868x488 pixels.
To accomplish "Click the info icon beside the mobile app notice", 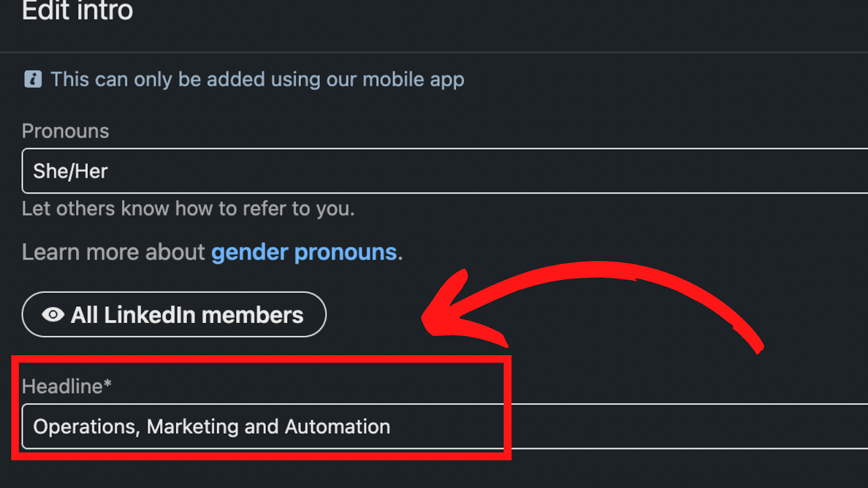I will [x=33, y=79].
